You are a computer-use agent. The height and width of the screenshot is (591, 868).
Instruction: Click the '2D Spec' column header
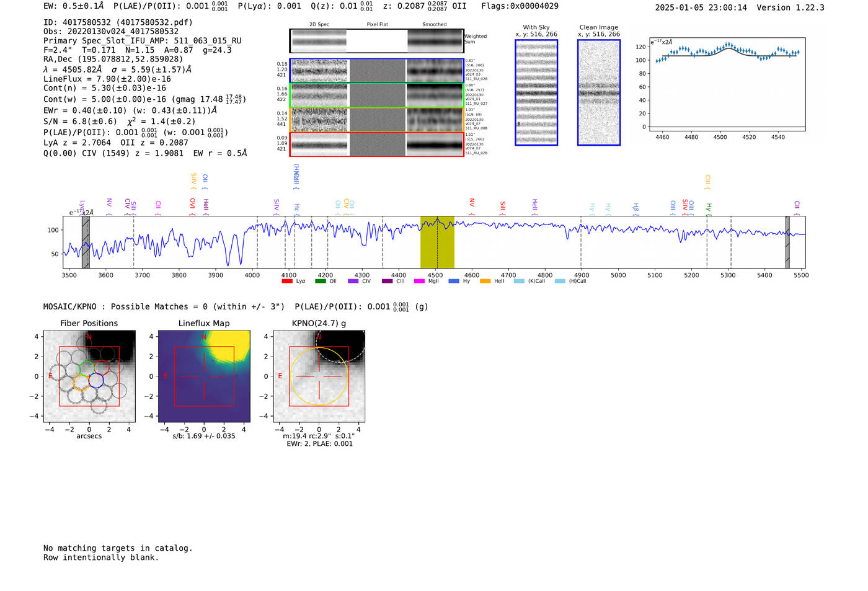coord(319,25)
